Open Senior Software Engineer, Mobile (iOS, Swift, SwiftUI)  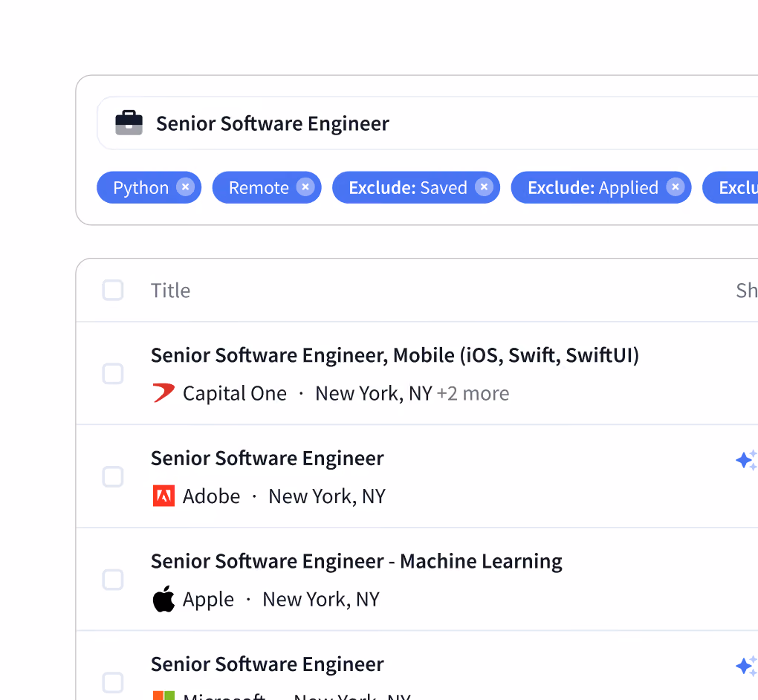395,355
